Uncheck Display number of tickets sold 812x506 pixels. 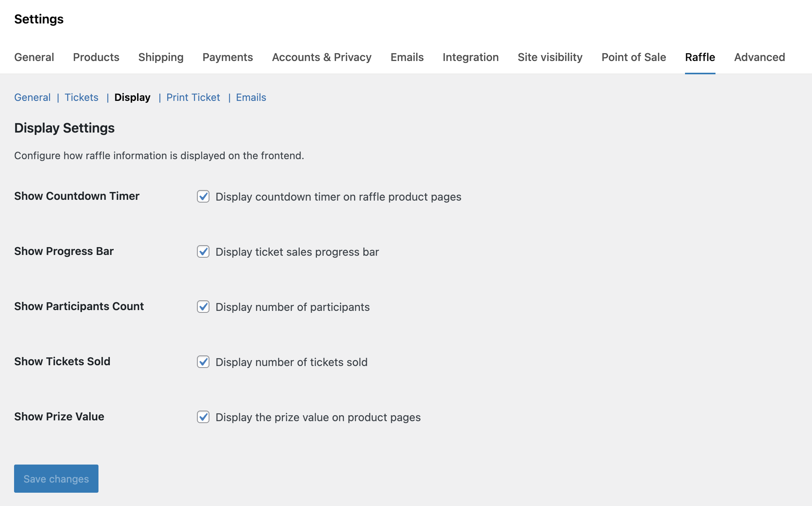[x=203, y=362]
